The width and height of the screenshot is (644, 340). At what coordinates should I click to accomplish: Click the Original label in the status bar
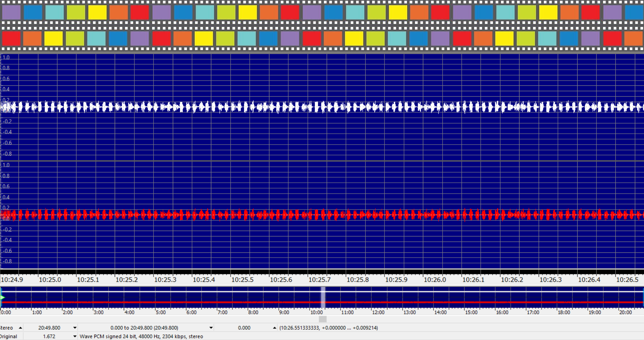point(8,336)
